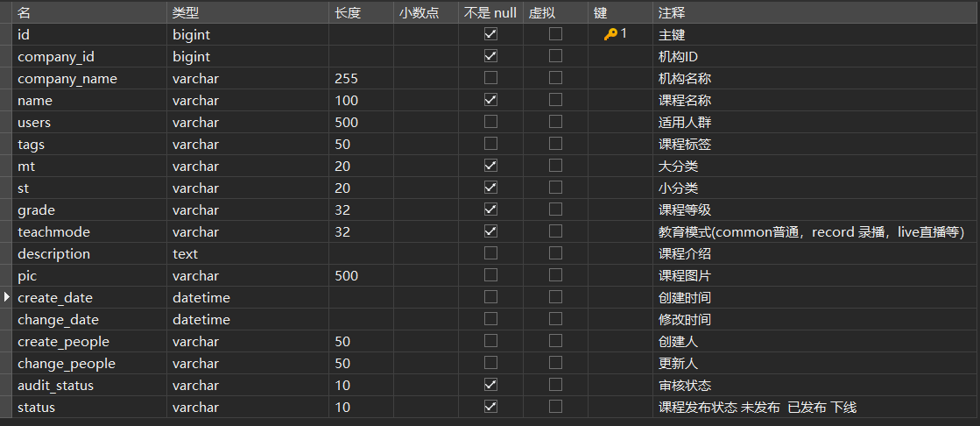Click the 注释 column header

816,12
